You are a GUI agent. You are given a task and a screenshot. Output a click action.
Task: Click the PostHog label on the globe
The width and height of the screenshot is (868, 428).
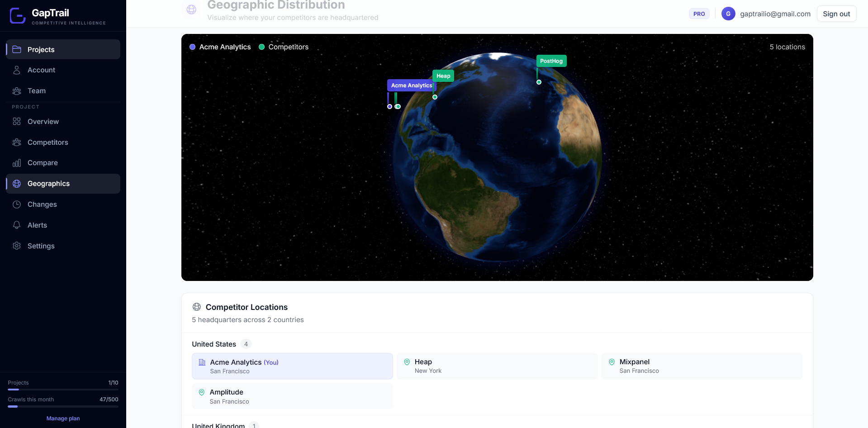(x=551, y=61)
